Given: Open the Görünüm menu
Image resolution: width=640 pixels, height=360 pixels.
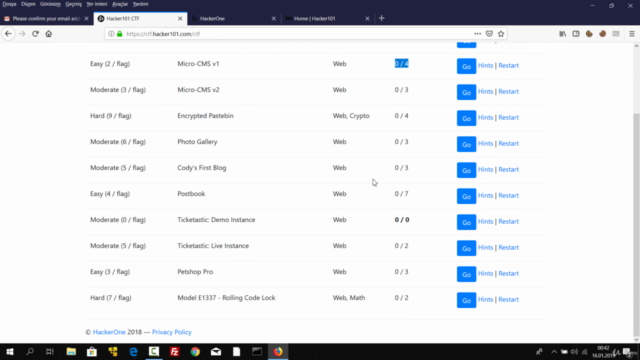Looking at the screenshot, I should coord(50,4).
